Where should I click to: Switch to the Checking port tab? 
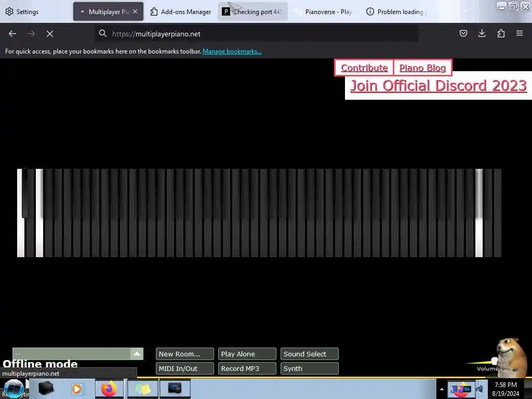(253, 11)
